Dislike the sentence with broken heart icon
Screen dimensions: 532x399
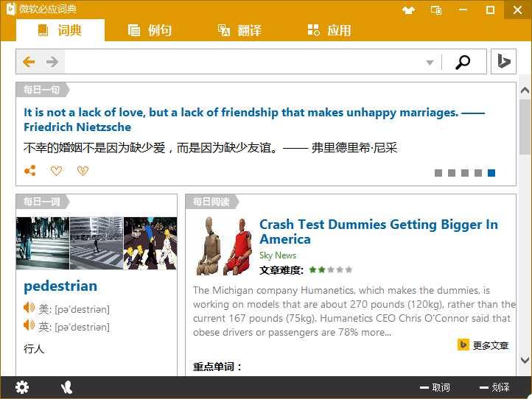[x=83, y=171]
